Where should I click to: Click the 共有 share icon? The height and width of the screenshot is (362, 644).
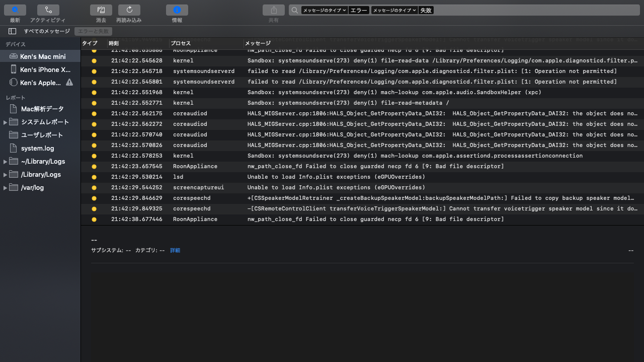273,10
